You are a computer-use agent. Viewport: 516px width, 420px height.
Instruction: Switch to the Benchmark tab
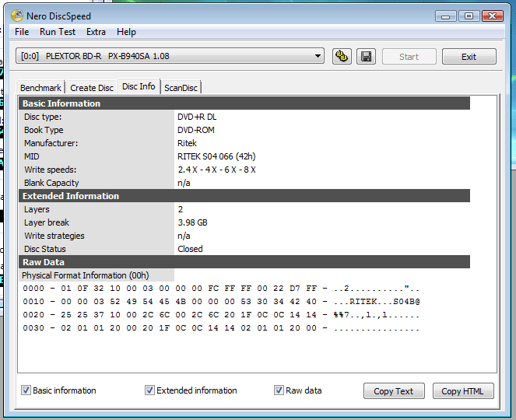(40, 88)
